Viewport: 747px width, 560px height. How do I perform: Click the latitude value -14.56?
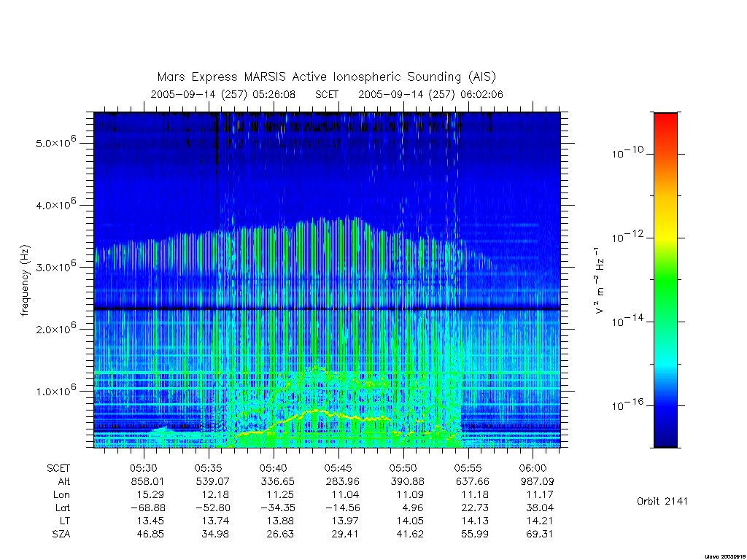click(343, 507)
